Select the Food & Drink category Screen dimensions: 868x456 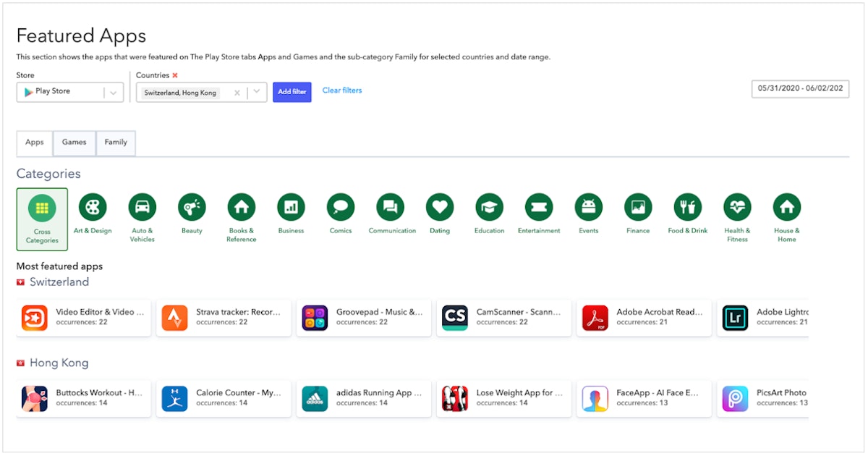(687, 208)
